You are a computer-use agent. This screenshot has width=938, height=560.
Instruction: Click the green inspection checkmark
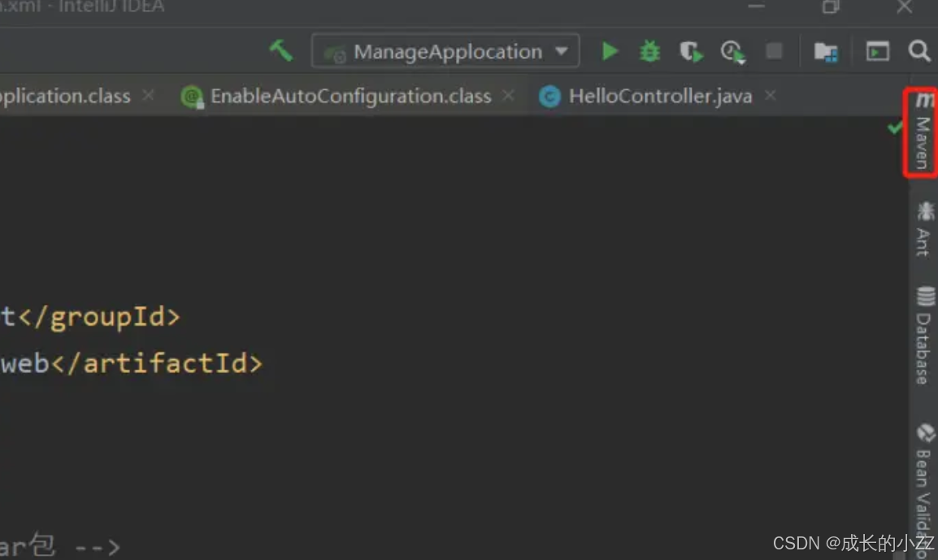(x=895, y=127)
